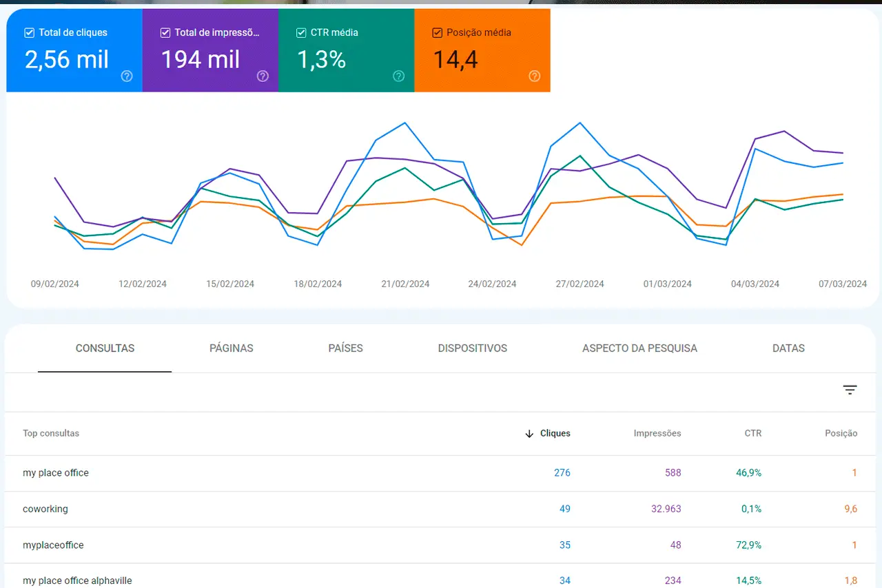Uncheck the Posição média checkbox
This screenshot has width=882, height=588.
click(x=437, y=32)
